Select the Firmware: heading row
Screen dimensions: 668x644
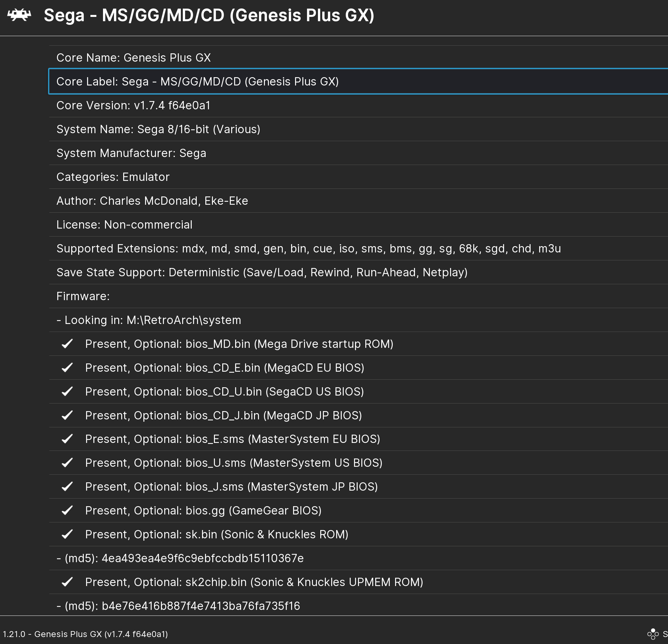coord(359,296)
